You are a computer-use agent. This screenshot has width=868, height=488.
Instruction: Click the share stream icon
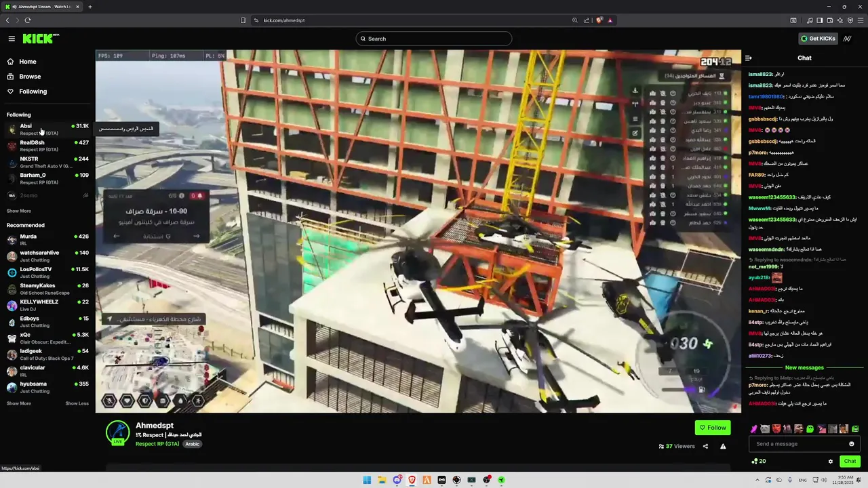705,447
